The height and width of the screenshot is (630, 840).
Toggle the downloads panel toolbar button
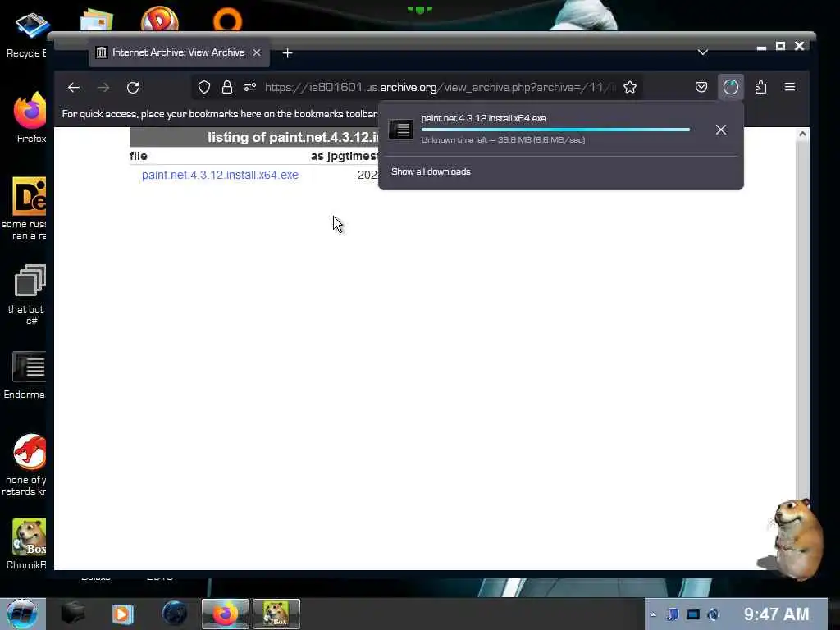(x=731, y=87)
